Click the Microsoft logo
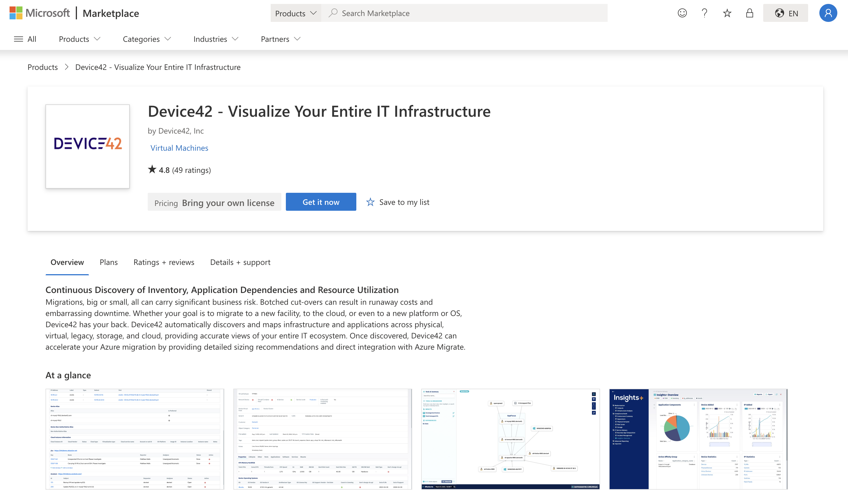 coord(39,13)
